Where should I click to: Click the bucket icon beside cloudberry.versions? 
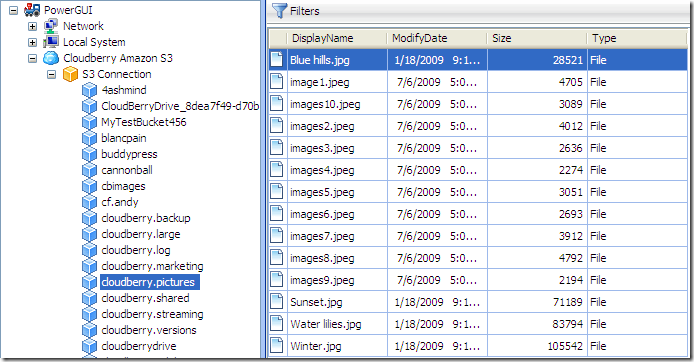(89, 330)
